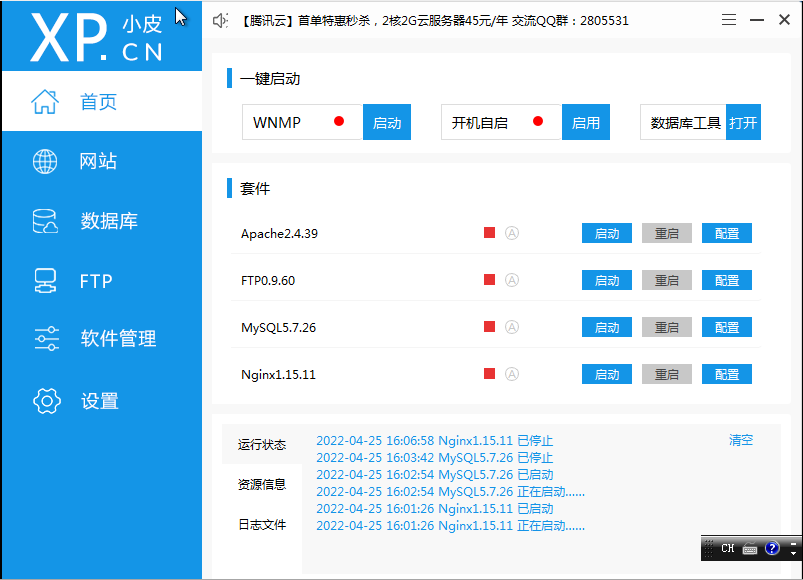Click the Tencent Cloud promotion banner text
This screenshot has height=580, width=803.
point(434,20)
